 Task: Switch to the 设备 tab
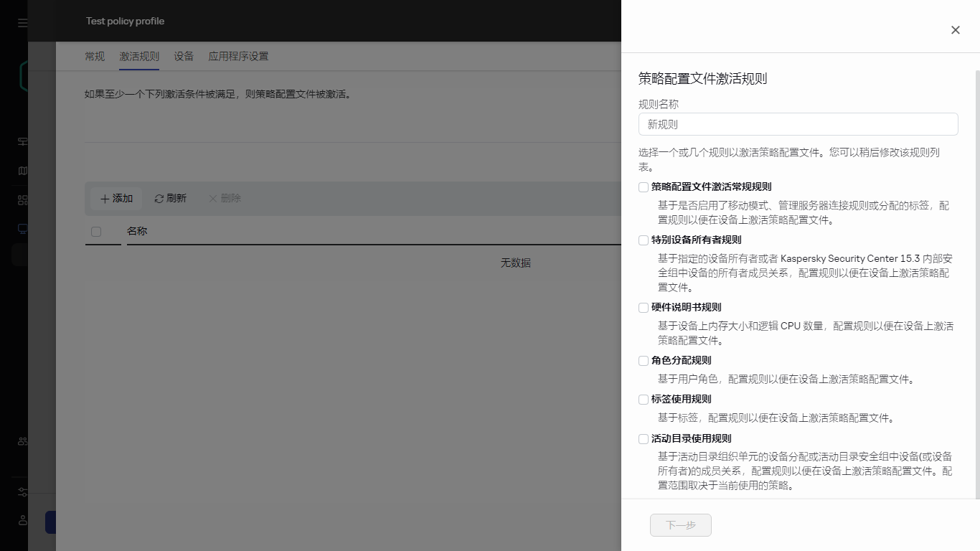184,56
